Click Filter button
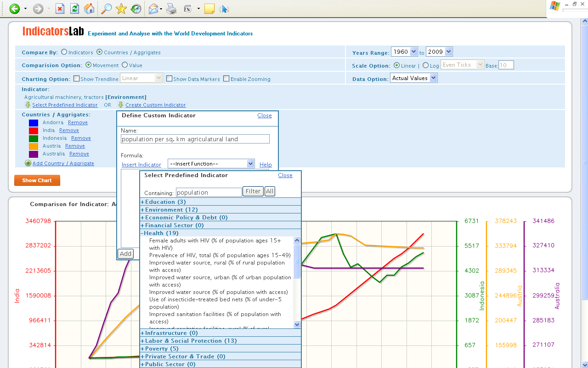This screenshot has width=588, height=368. pyautogui.click(x=253, y=191)
